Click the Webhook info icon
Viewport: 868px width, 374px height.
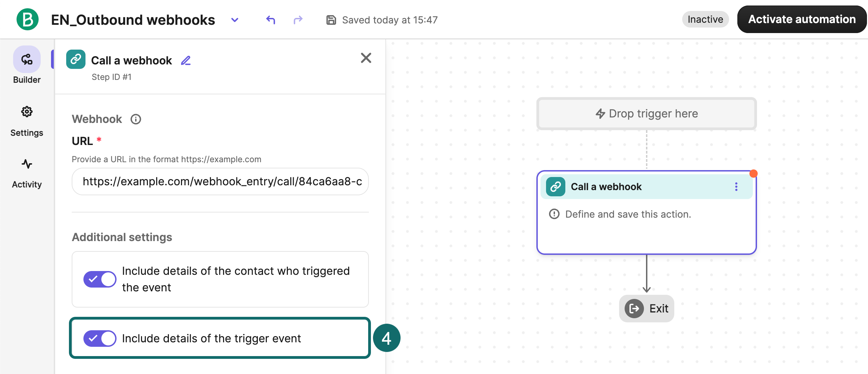(x=136, y=119)
